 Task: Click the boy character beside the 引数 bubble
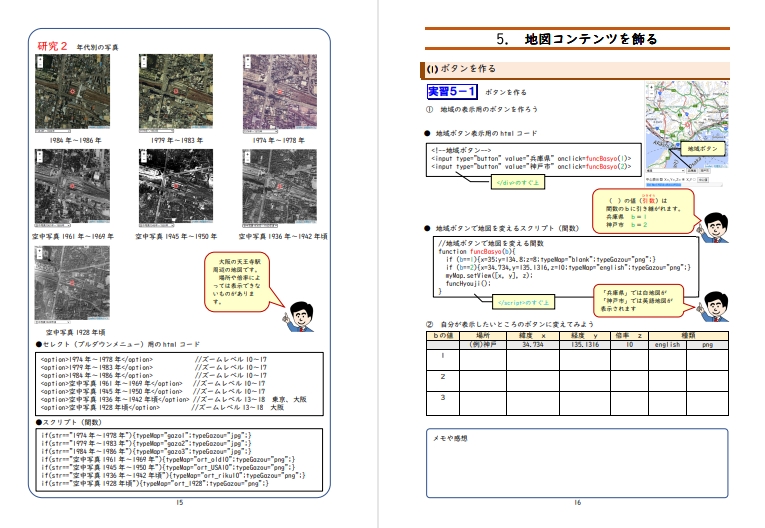pos(712,227)
